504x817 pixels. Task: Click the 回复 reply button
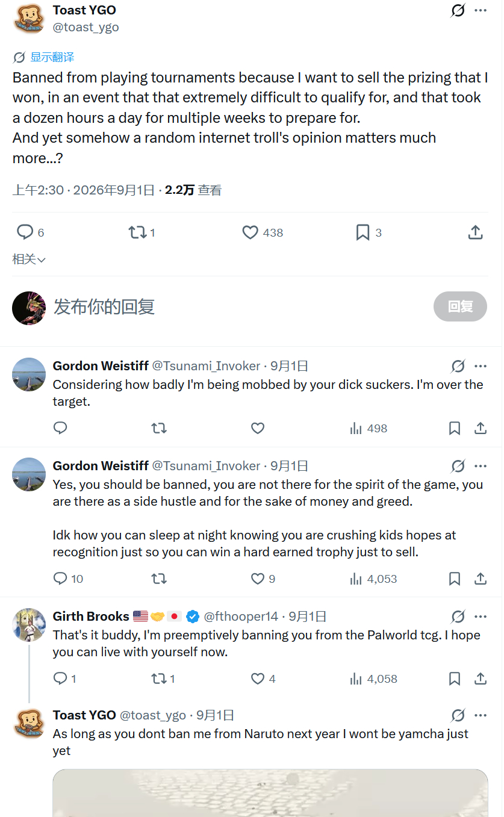(x=460, y=306)
